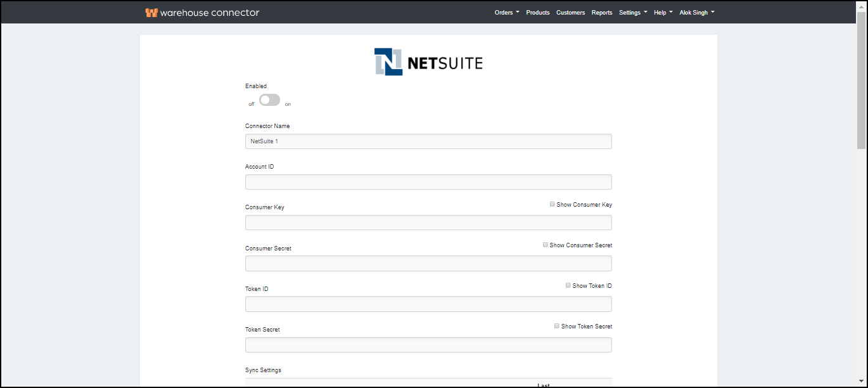
Task: Check the Show Consumer Key checkbox
Action: 552,204
